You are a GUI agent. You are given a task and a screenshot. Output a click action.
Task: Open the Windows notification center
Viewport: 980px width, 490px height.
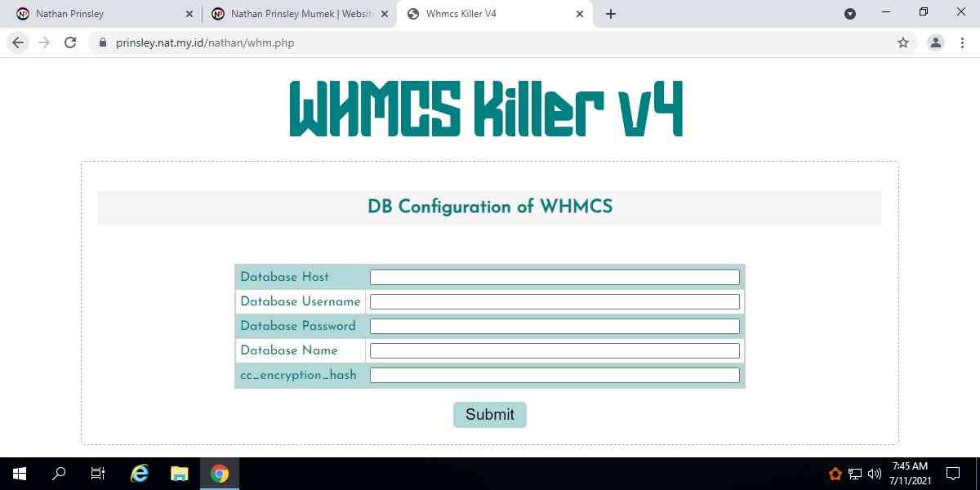(x=953, y=474)
